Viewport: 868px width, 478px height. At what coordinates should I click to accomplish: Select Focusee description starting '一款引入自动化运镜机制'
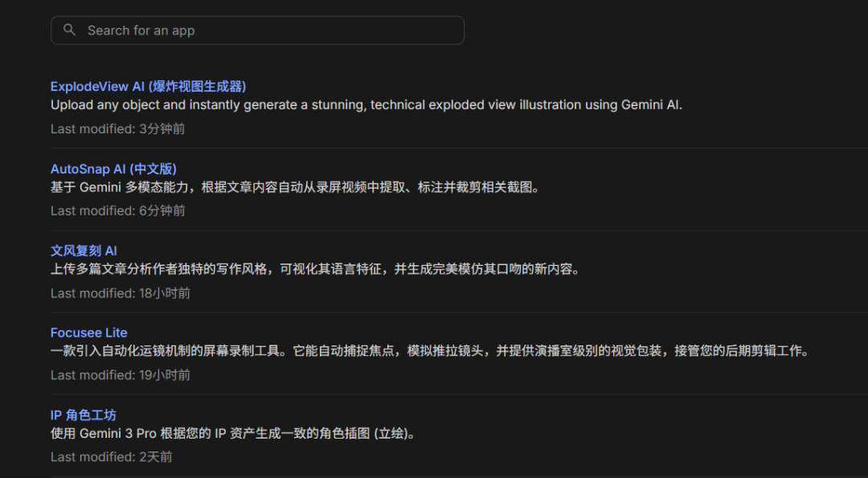pos(431,351)
